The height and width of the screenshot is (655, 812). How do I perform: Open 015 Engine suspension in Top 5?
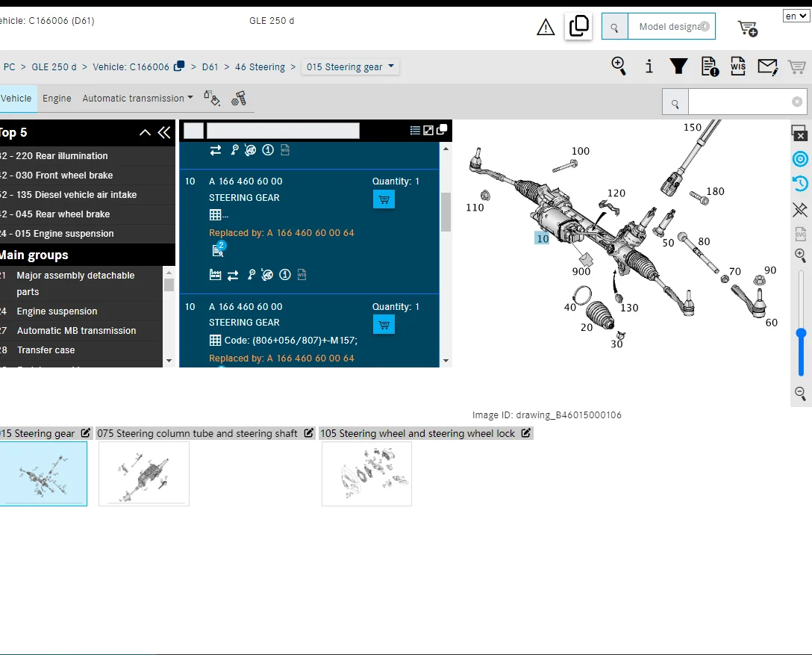click(x=87, y=234)
